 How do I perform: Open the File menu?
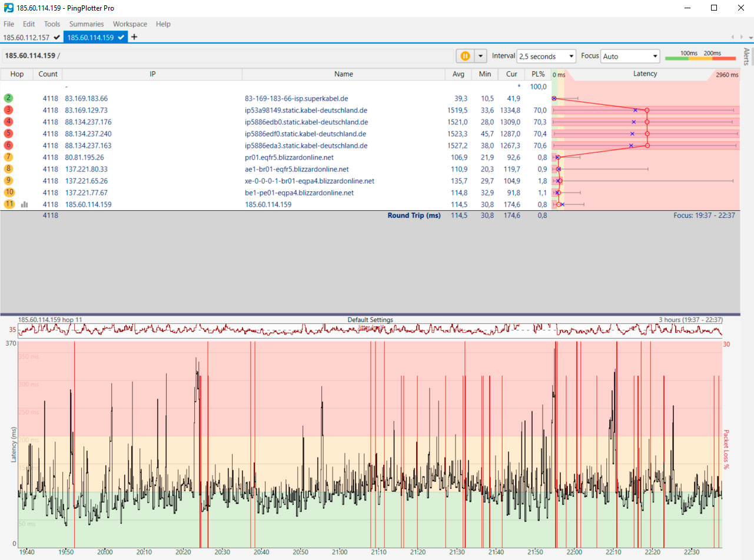pyautogui.click(x=9, y=24)
